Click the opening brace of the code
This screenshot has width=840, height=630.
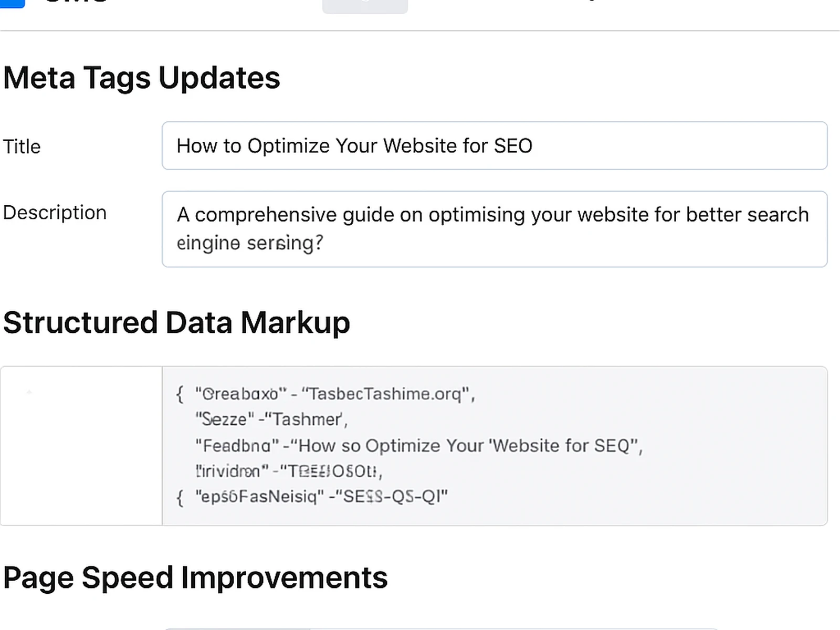180,394
